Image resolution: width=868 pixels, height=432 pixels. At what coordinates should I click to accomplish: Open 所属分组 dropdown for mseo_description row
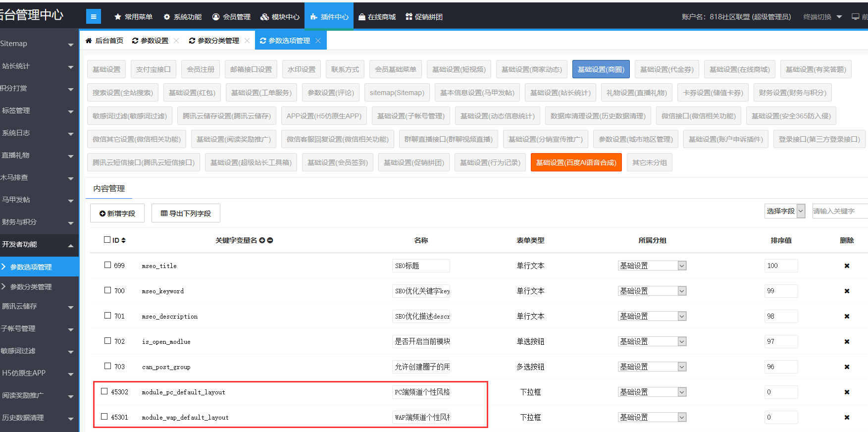point(652,316)
